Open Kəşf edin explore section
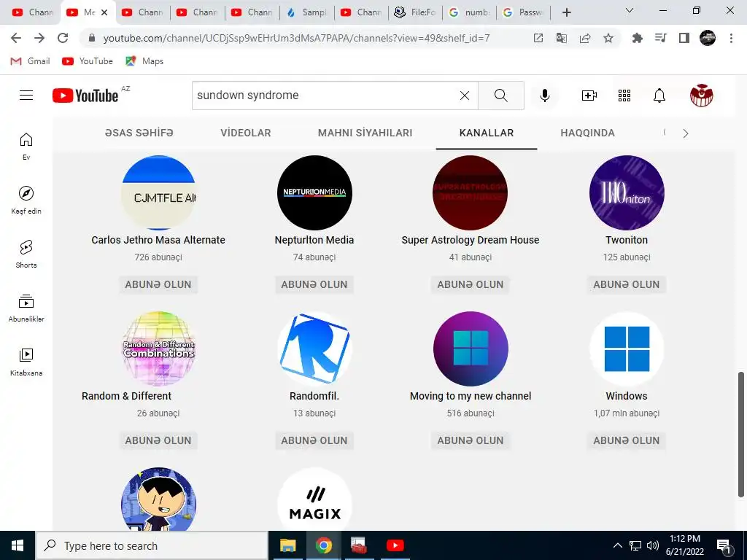The image size is (747, 560). pyautogui.click(x=26, y=201)
